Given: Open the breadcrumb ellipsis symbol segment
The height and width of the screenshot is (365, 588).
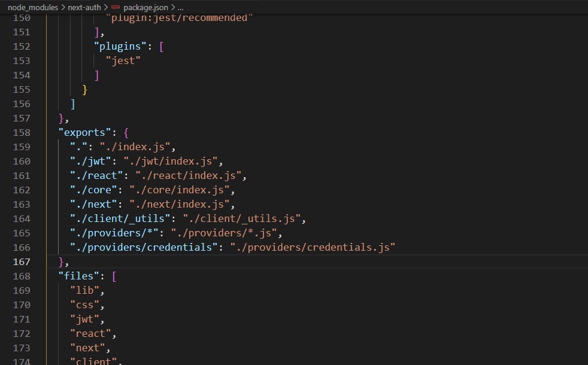Looking at the screenshot, I should coord(180,7).
